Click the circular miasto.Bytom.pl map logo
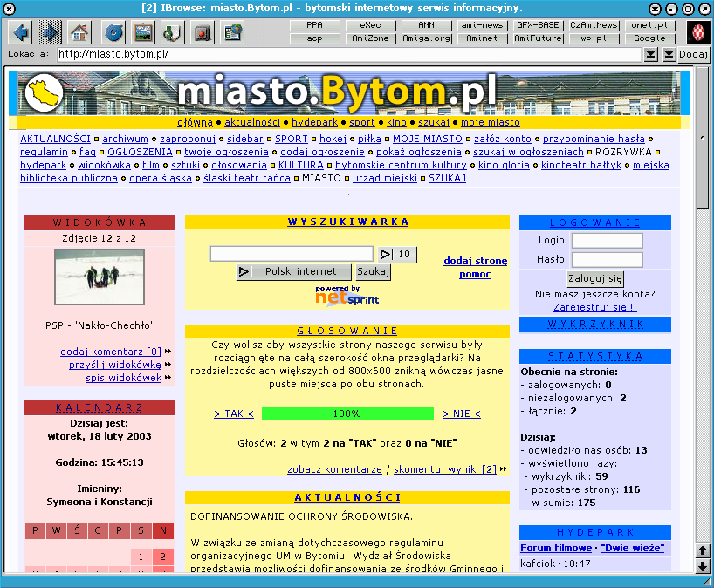 point(45,92)
